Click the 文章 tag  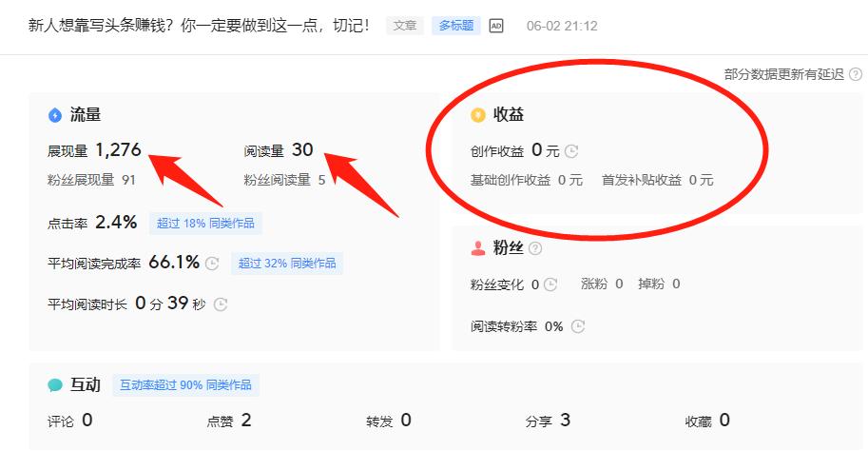click(405, 26)
